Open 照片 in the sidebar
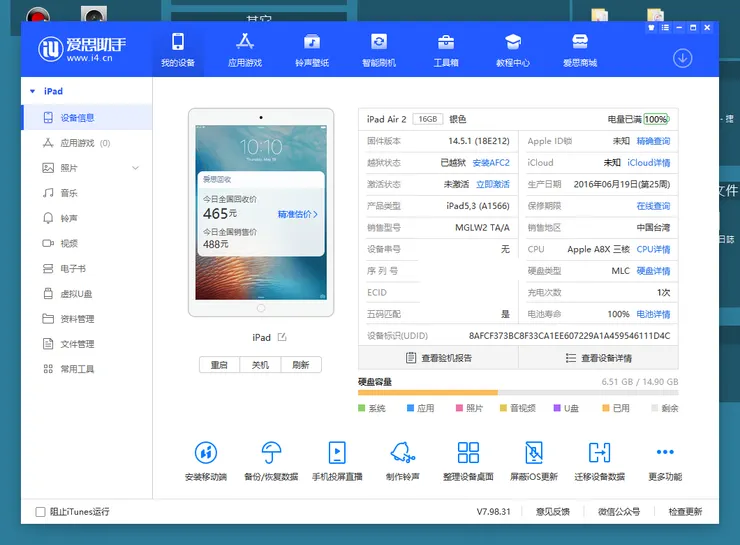740x545 pixels. [87, 168]
